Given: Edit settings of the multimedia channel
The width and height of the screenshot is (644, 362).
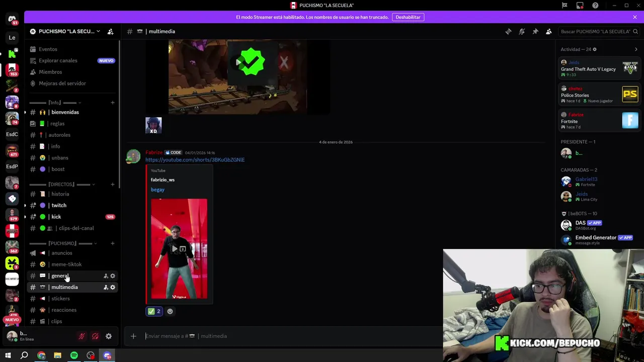Looking at the screenshot, I should (113, 287).
